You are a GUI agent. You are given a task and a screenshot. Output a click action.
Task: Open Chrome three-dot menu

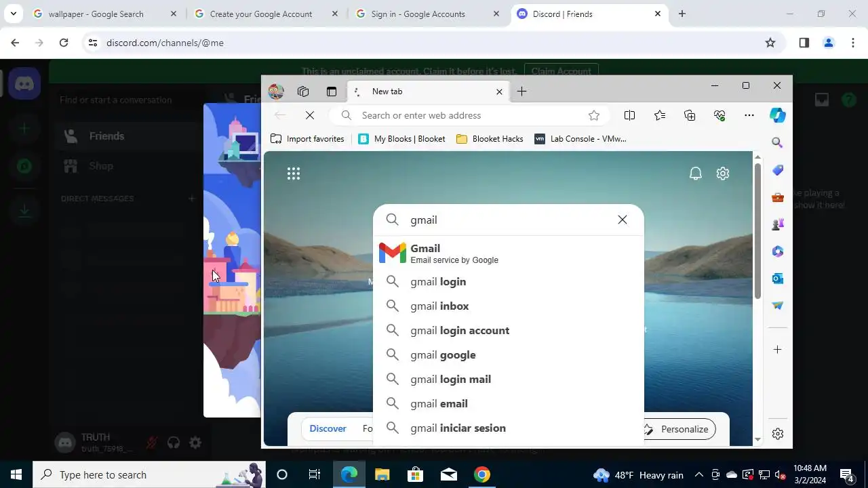tap(853, 43)
